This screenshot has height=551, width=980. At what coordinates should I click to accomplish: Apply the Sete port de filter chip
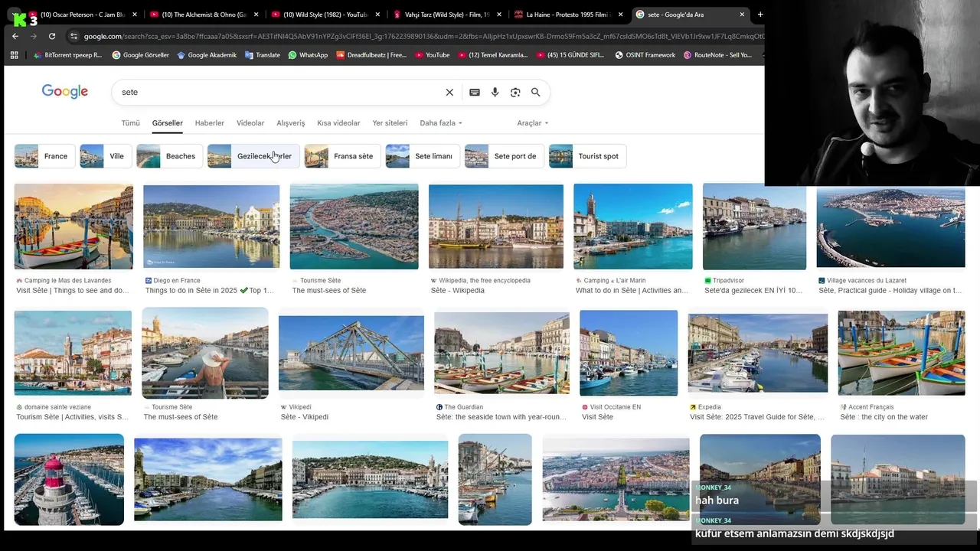pyautogui.click(x=505, y=156)
